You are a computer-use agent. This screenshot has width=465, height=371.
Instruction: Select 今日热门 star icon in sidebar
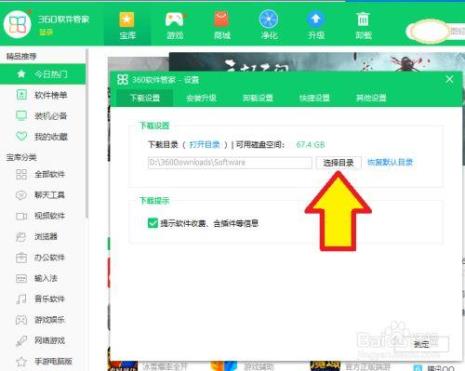(21, 74)
